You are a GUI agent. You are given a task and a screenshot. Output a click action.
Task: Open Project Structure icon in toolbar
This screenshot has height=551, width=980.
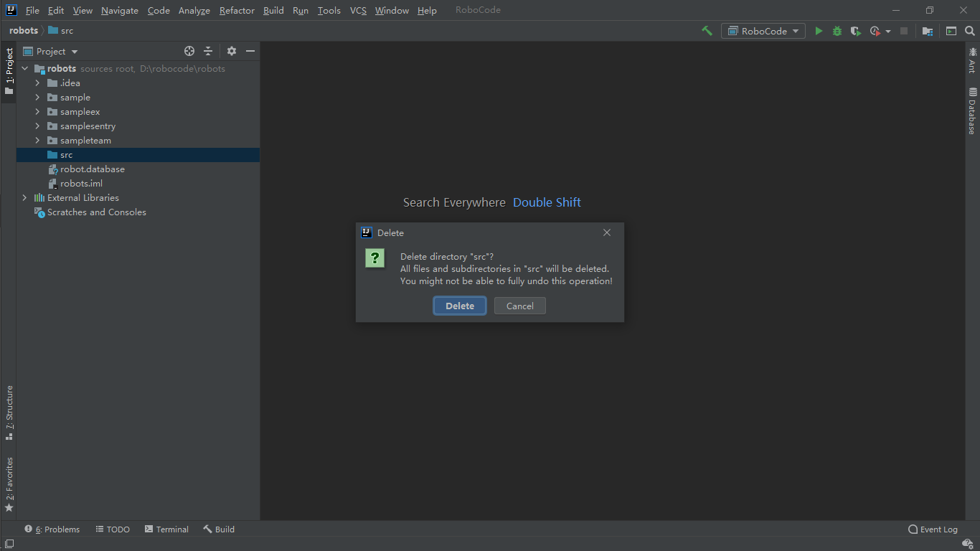(928, 31)
